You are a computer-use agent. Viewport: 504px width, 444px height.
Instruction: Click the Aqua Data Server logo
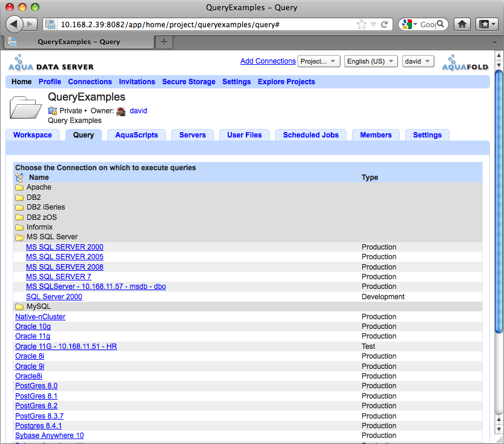(x=51, y=63)
